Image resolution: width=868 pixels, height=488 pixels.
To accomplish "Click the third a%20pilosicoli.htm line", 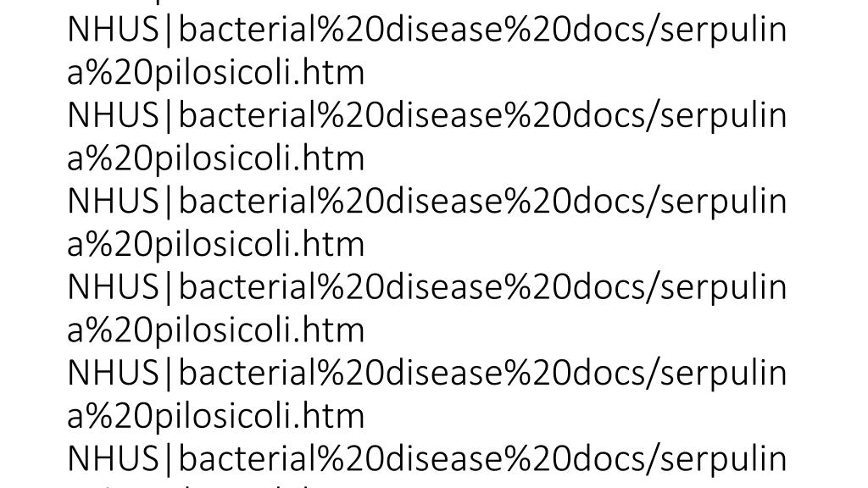I will pyautogui.click(x=215, y=245).
